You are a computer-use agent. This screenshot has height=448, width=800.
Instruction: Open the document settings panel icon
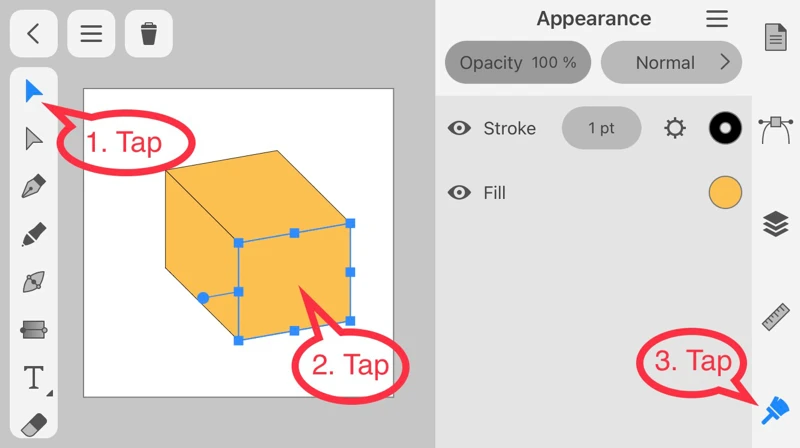tap(776, 38)
